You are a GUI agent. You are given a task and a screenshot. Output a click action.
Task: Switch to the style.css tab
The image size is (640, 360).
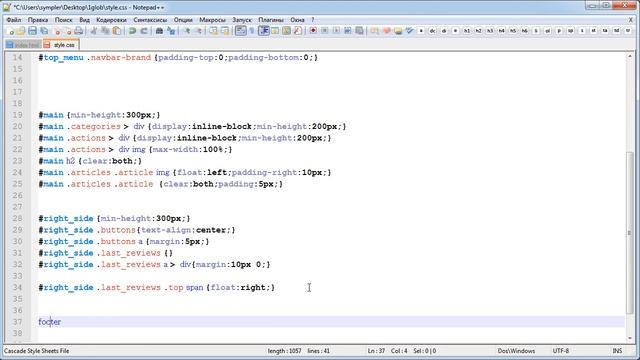(x=61, y=45)
